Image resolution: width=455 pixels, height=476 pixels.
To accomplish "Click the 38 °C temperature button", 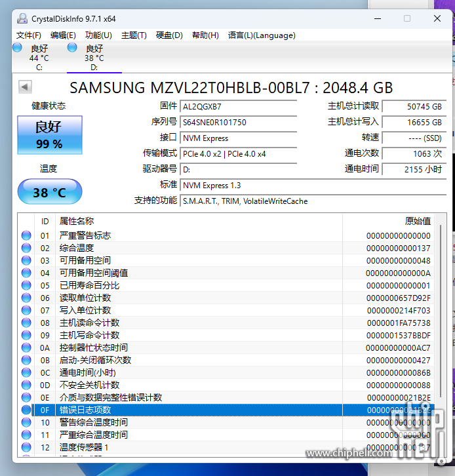I will (49, 192).
